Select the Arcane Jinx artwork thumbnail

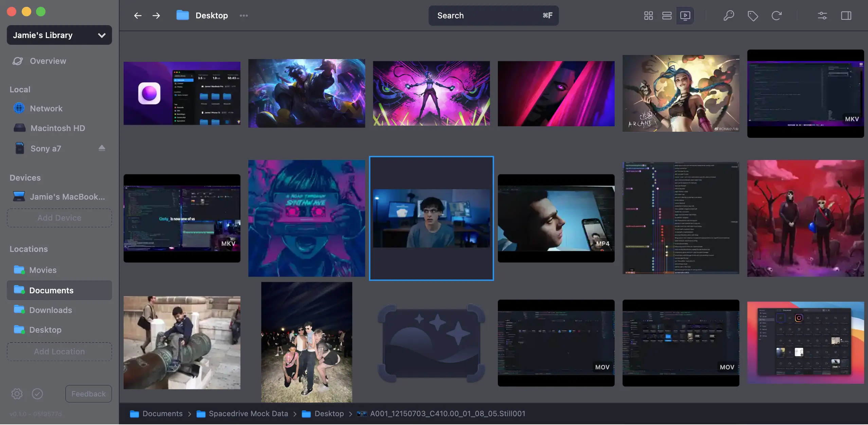pyautogui.click(x=681, y=93)
